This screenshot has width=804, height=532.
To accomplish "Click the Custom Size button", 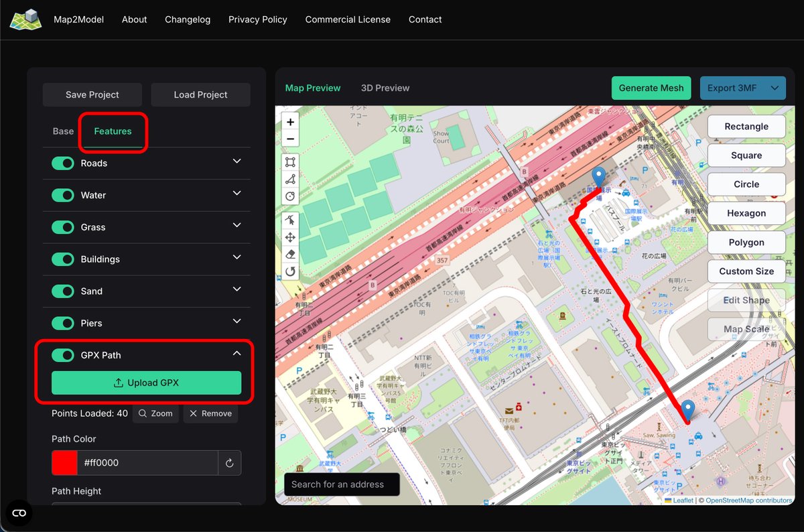I will tap(746, 271).
